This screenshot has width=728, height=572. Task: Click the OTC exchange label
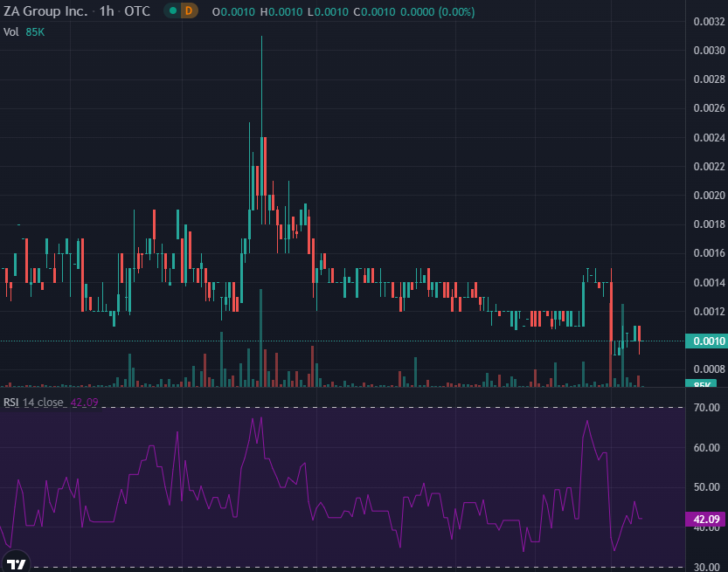(137, 11)
